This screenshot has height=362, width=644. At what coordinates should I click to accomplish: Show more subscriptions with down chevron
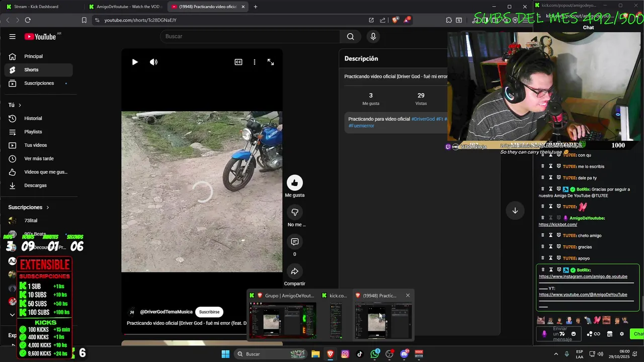click(x=13, y=315)
